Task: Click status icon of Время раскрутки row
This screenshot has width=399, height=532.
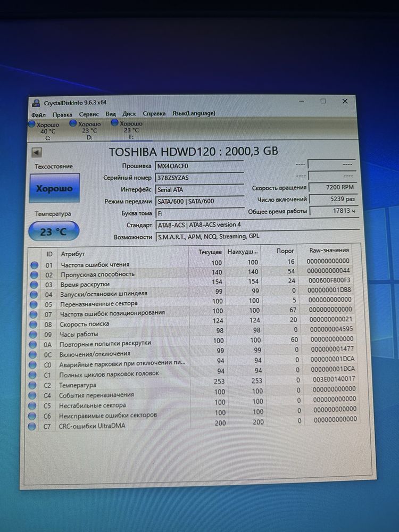Action: pos(34,285)
